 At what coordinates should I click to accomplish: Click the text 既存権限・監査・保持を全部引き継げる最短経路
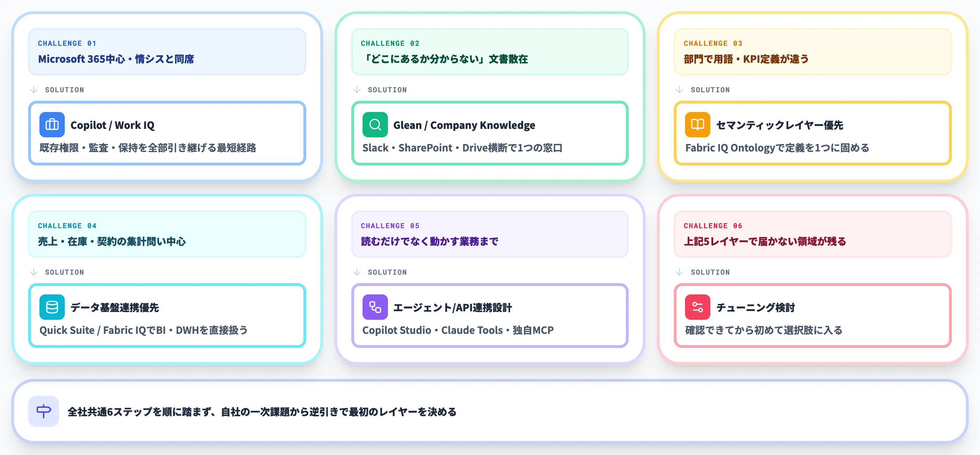click(x=147, y=148)
